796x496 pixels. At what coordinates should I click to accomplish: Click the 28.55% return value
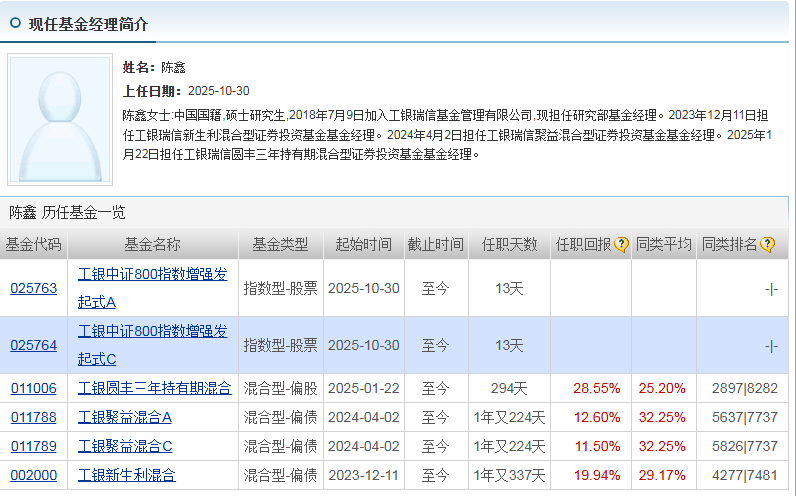(x=596, y=388)
